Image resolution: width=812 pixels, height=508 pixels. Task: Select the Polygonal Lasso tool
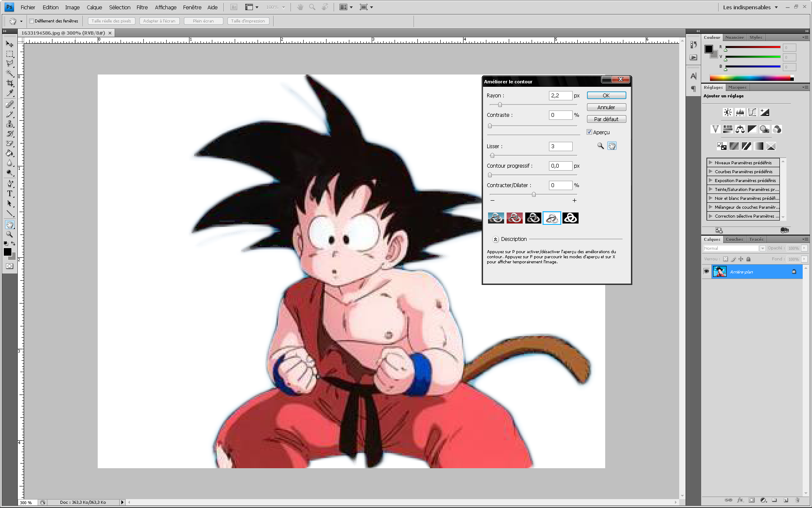coord(9,64)
